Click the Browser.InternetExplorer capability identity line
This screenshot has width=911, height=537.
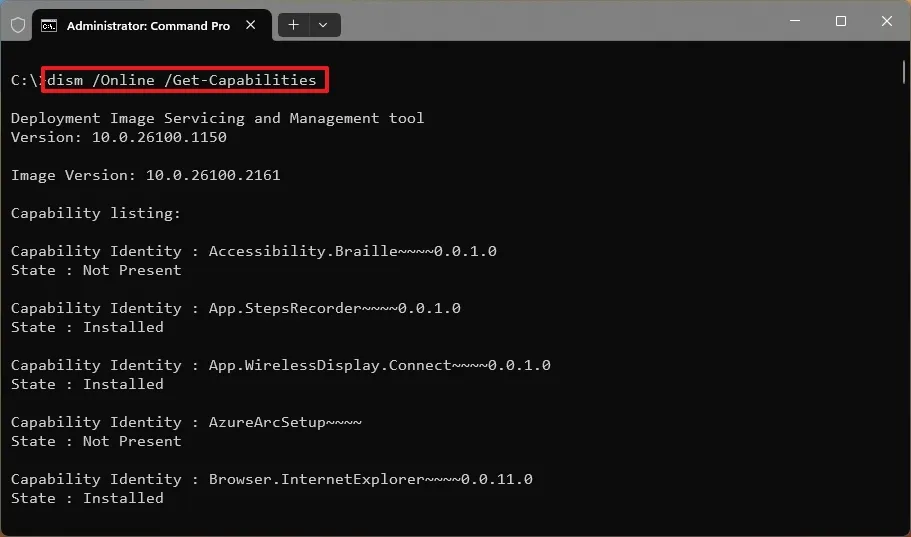pyautogui.click(x=272, y=479)
